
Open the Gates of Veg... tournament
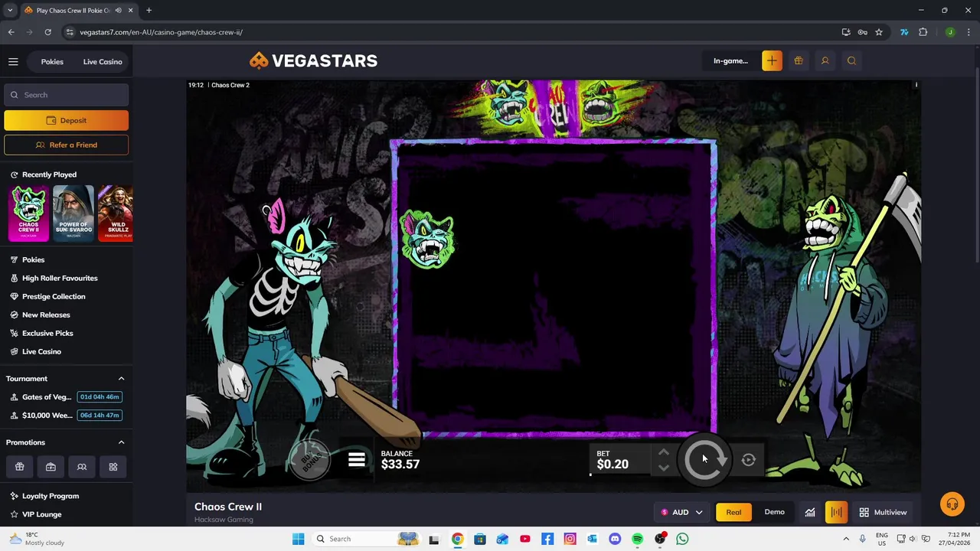coord(65,397)
